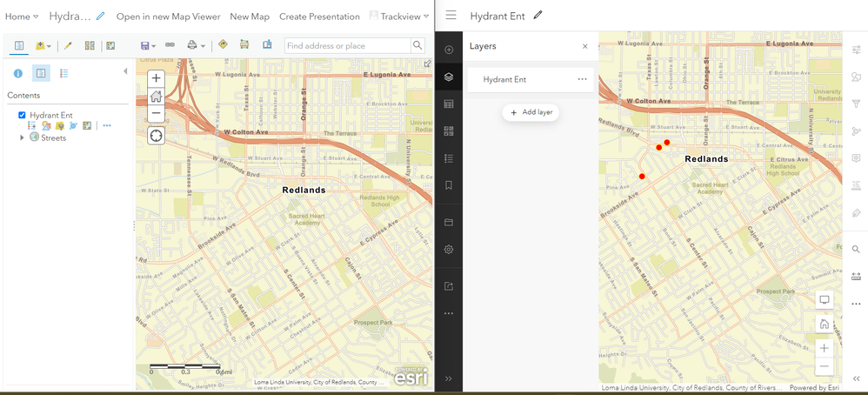Open the Bookmarks icon in classic toolbar
868x395 pixels.
[x=267, y=45]
